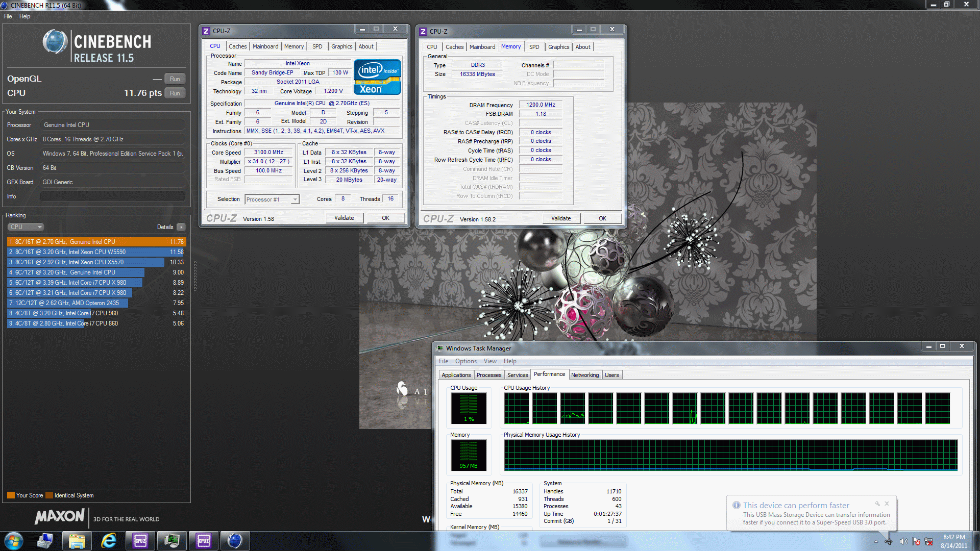Open CPU tab in CPU-Z 1.58.2 window
The height and width of the screenshot is (551, 980).
tap(432, 47)
